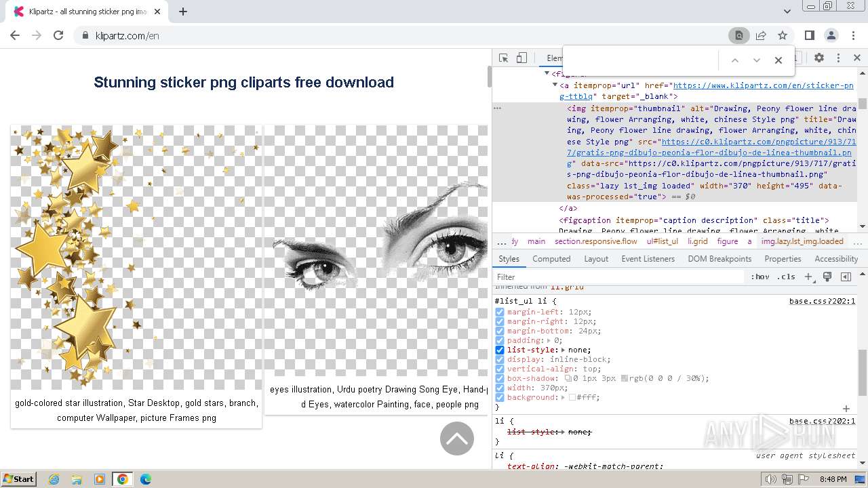868x488 pixels.
Task: Expand the list-style shorthand triangle
Action: coord(564,350)
